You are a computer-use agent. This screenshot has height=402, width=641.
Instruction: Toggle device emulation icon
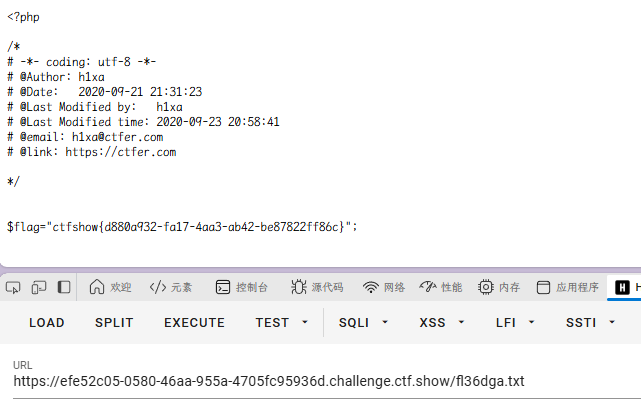tap(39, 287)
